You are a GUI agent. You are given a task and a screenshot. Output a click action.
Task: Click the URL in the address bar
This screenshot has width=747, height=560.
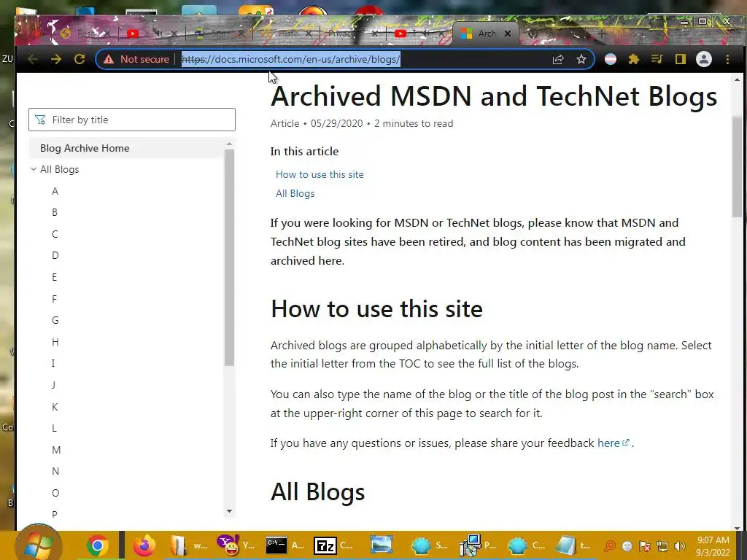tap(290, 59)
